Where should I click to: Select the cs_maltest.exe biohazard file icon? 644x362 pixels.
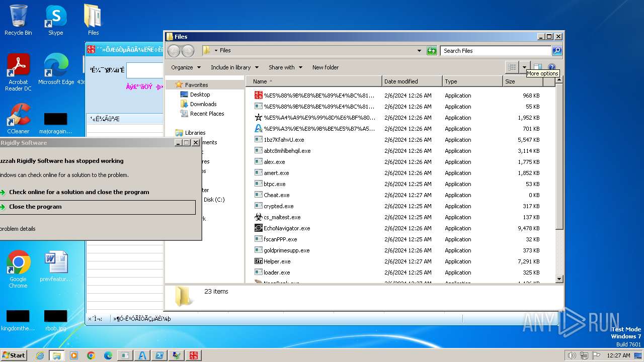click(x=259, y=217)
